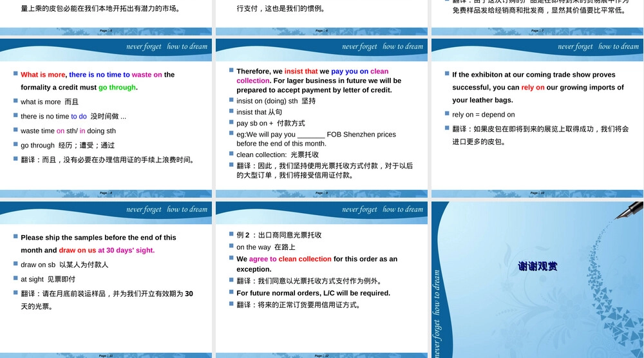Click '翻译：我们同意以光票托收方式' line

pyautogui.click(x=309, y=281)
